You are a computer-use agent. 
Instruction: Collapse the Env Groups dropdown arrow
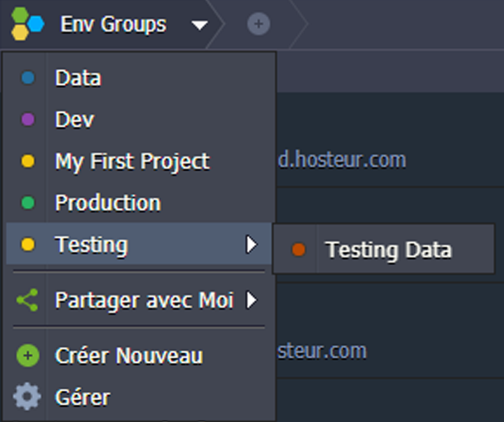[x=199, y=25]
